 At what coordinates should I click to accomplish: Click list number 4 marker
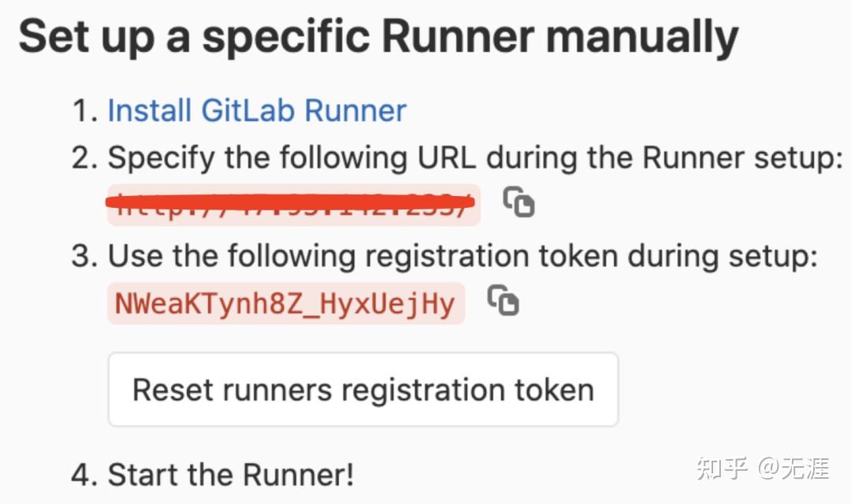coord(84,476)
